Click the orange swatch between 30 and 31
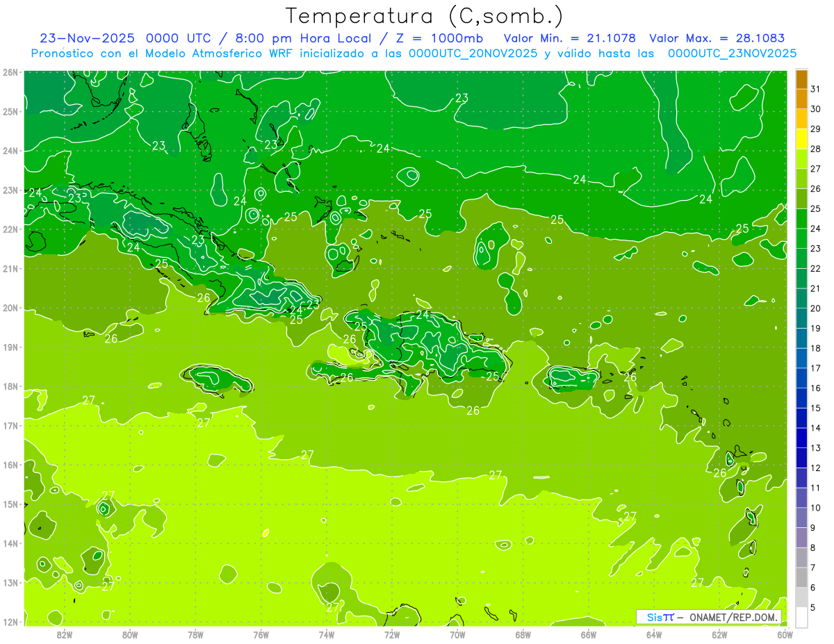 click(x=801, y=99)
